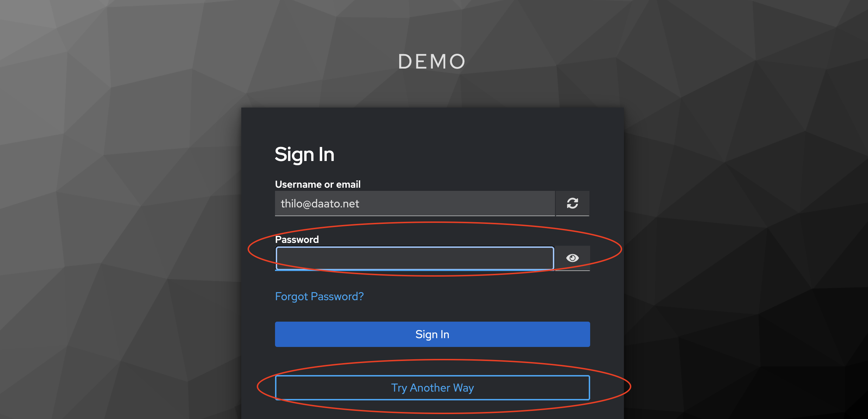
Task: Place cursor in empty Password box
Action: pos(415,258)
